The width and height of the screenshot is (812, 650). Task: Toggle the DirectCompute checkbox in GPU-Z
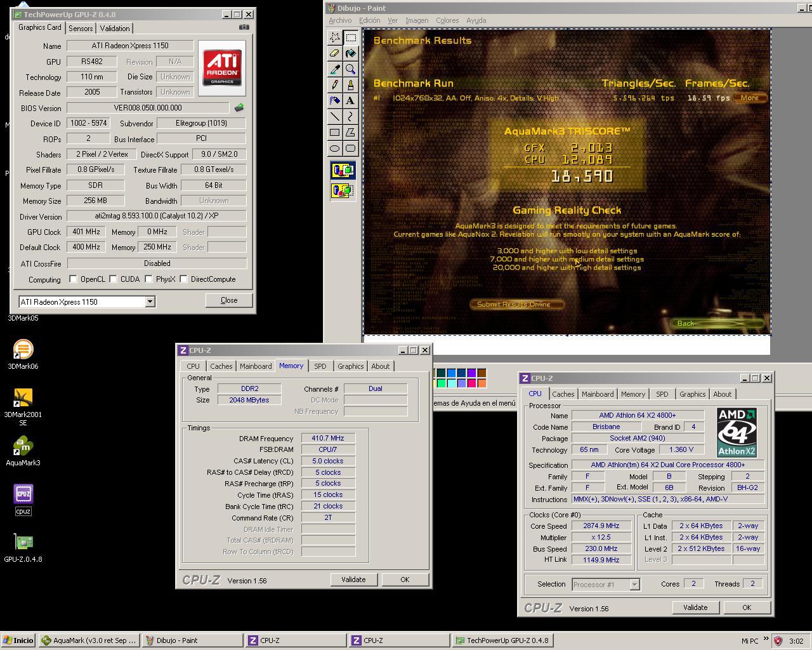[183, 279]
